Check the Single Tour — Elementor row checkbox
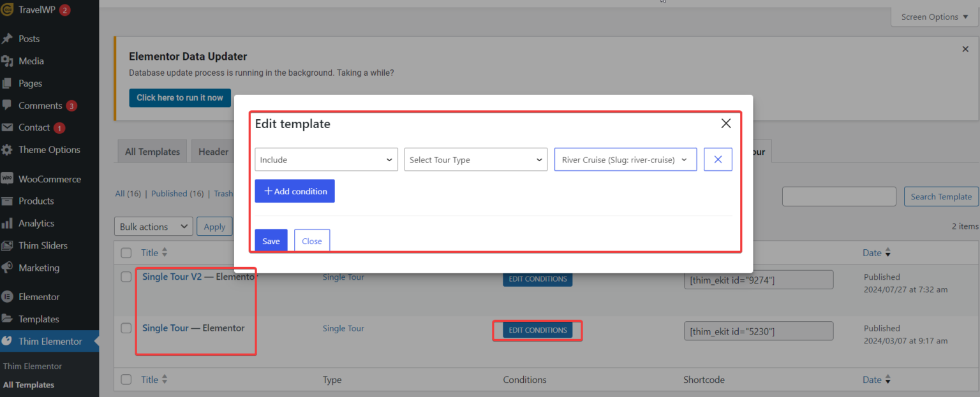980x397 pixels. click(x=126, y=328)
